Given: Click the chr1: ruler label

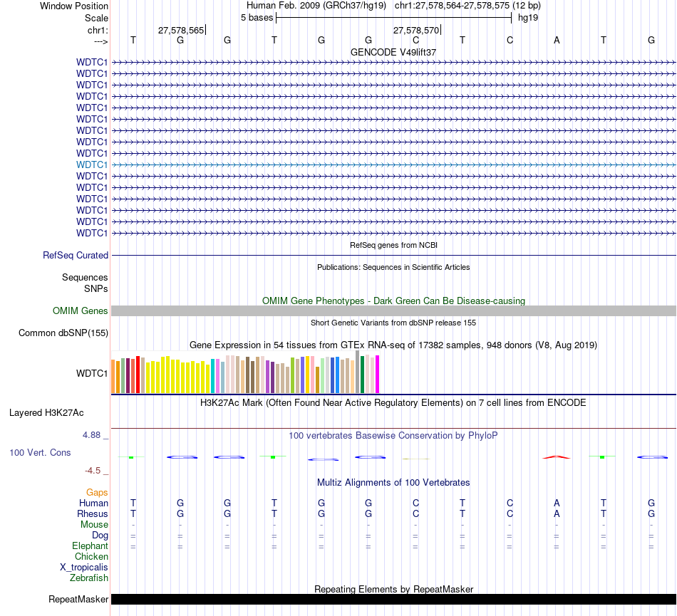Looking at the screenshot, I should 98,30.
